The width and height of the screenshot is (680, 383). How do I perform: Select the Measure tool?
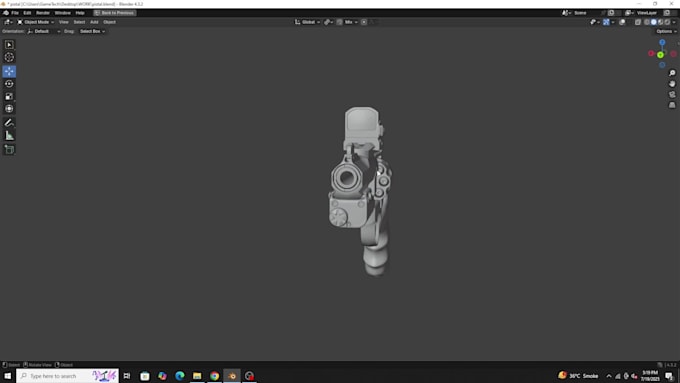(9, 136)
